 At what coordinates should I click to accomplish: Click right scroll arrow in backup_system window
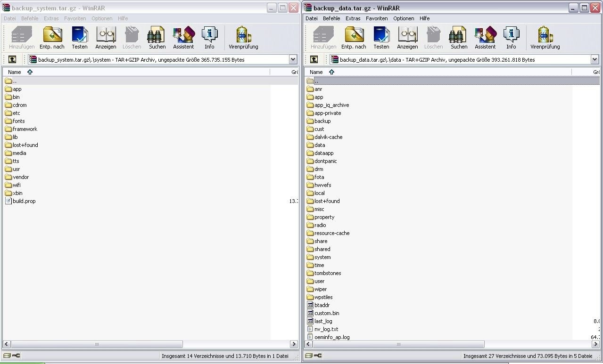click(294, 344)
